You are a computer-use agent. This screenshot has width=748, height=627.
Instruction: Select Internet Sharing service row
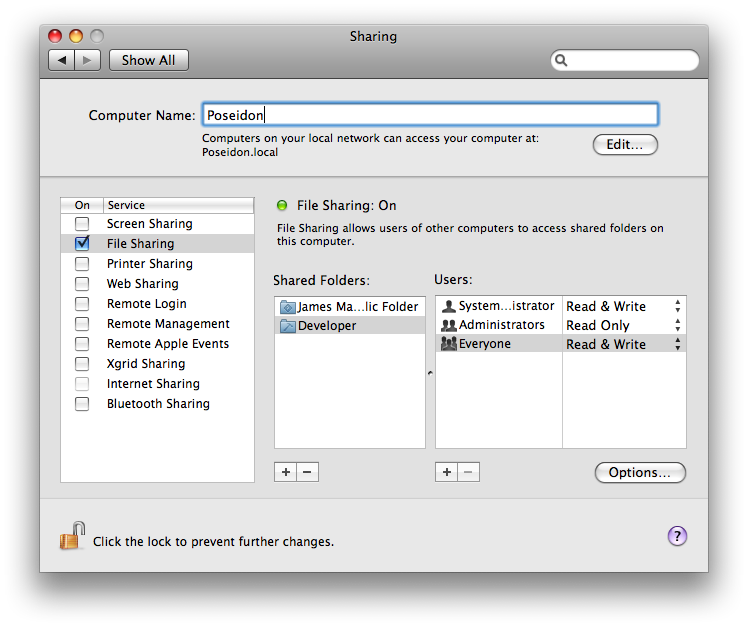(157, 384)
